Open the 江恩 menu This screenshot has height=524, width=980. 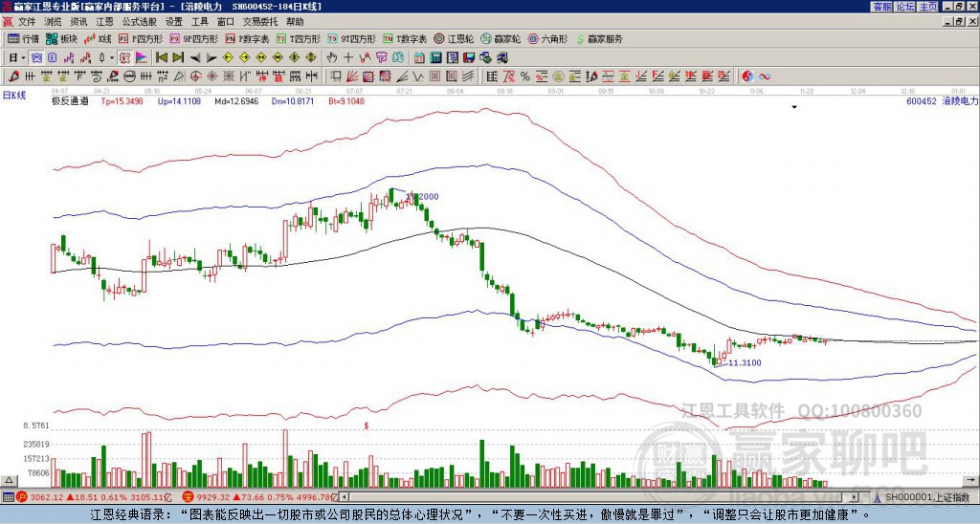pos(105,22)
